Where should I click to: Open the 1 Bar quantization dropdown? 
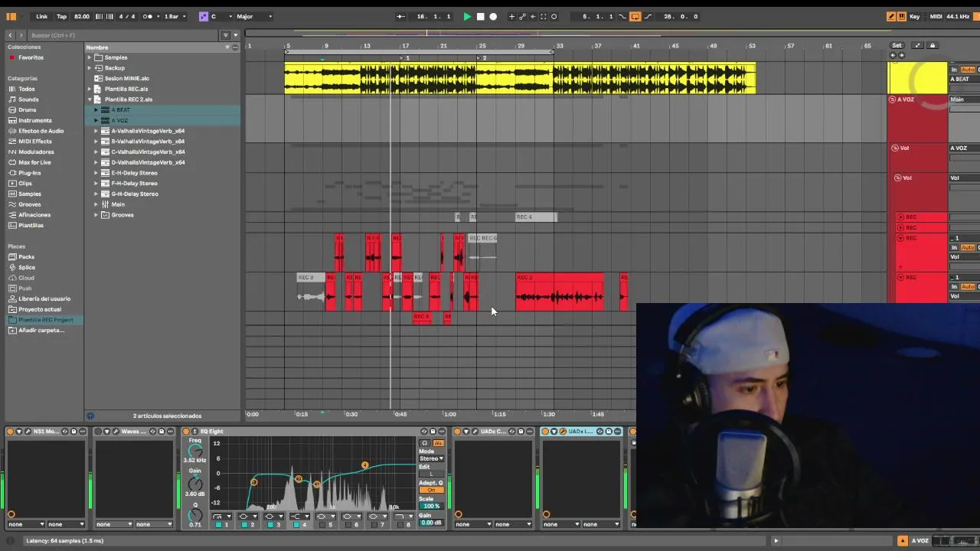click(175, 16)
